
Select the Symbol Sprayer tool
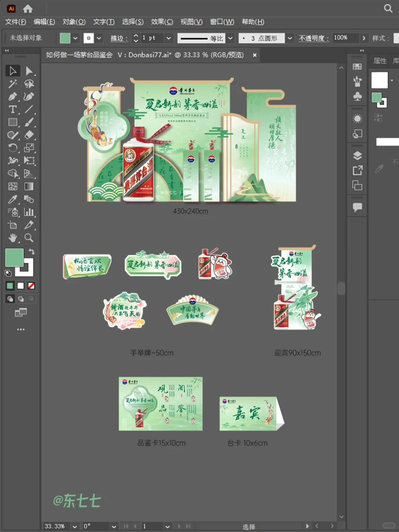[x=13, y=212]
